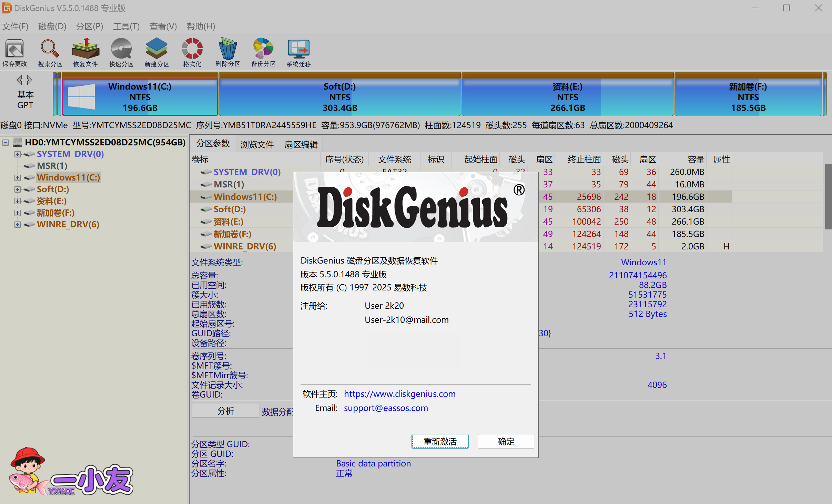Screen dimensions: 832x504
Task: Open the 工具(T) menu
Action: tap(126, 27)
